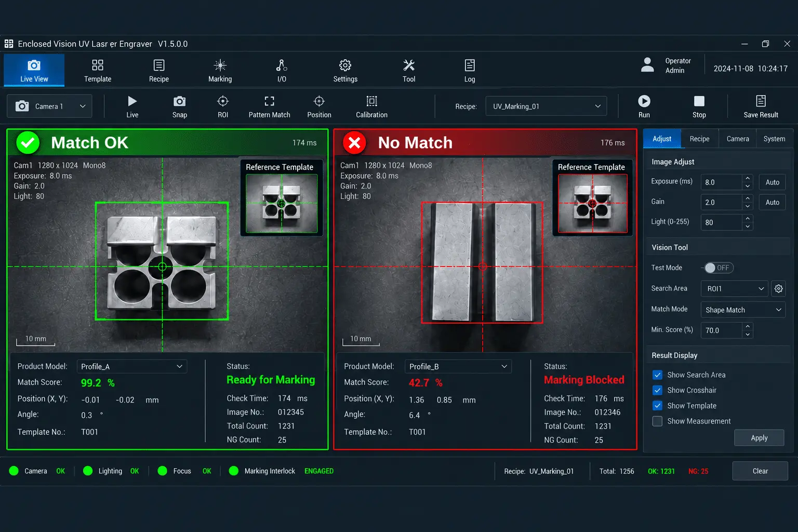This screenshot has width=798, height=532.
Task: Clear the counters in status bar
Action: click(x=760, y=471)
